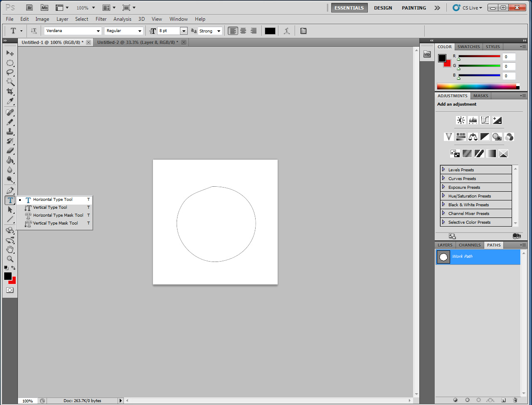Select the Hand tool

pos(10,249)
